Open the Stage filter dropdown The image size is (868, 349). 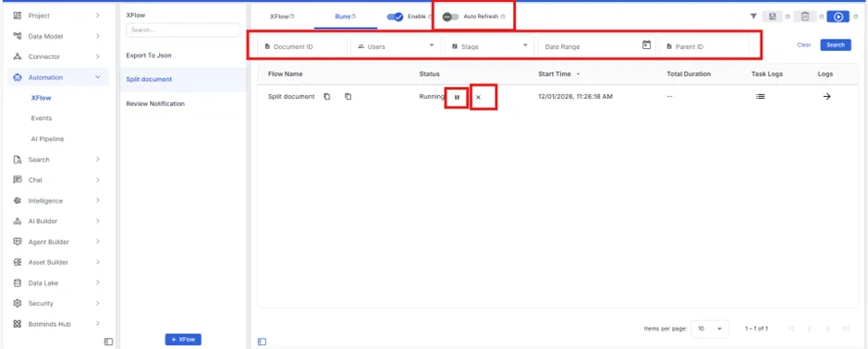coord(489,46)
